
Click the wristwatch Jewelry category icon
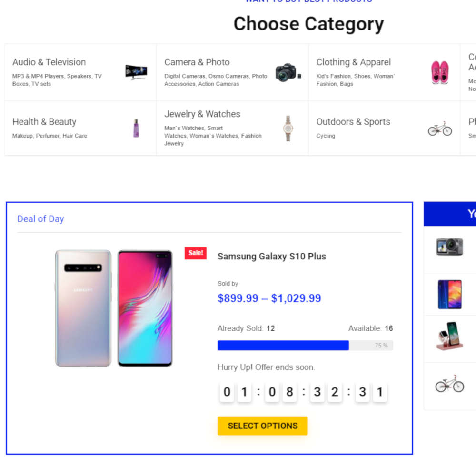click(288, 128)
